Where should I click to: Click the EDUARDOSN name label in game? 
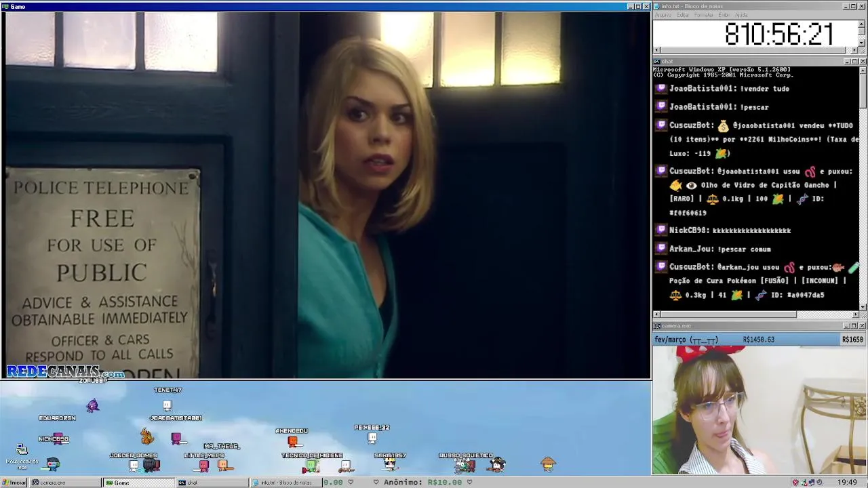[57, 418]
